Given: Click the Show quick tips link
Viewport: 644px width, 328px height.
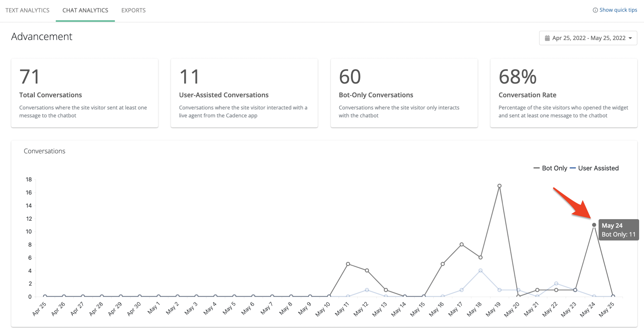Looking at the screenshot, I should [618, 10].
